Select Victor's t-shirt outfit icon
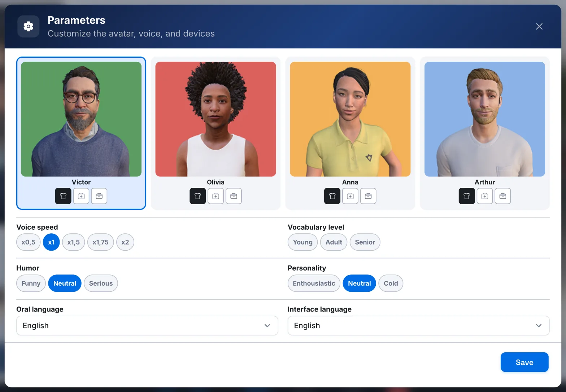566x392 pixels. tap(63, 196)
